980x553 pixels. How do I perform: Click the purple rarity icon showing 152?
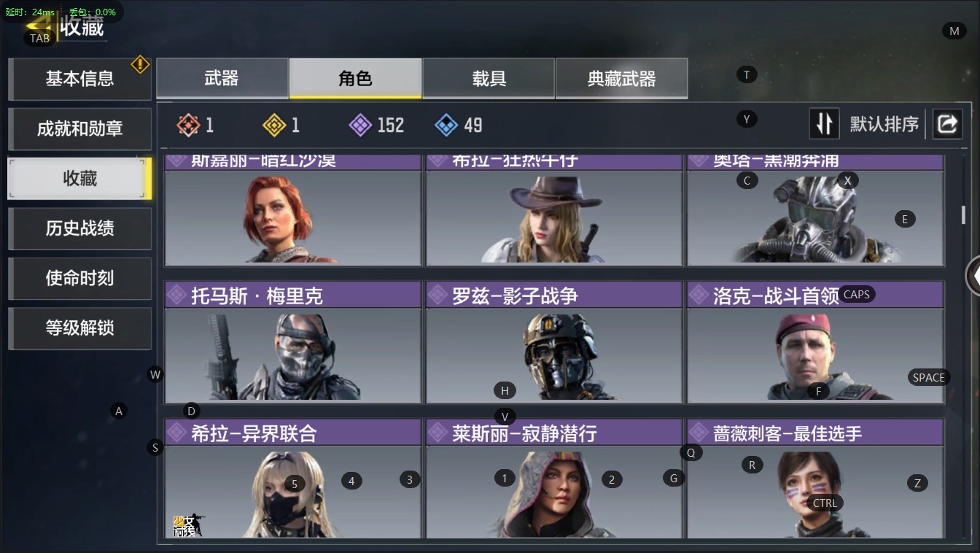[x=360, y=125]
